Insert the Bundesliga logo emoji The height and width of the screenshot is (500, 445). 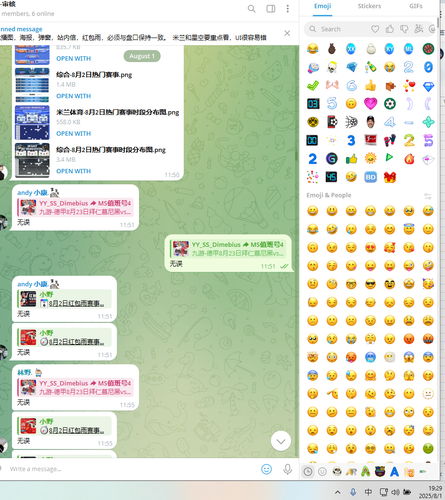370,140
